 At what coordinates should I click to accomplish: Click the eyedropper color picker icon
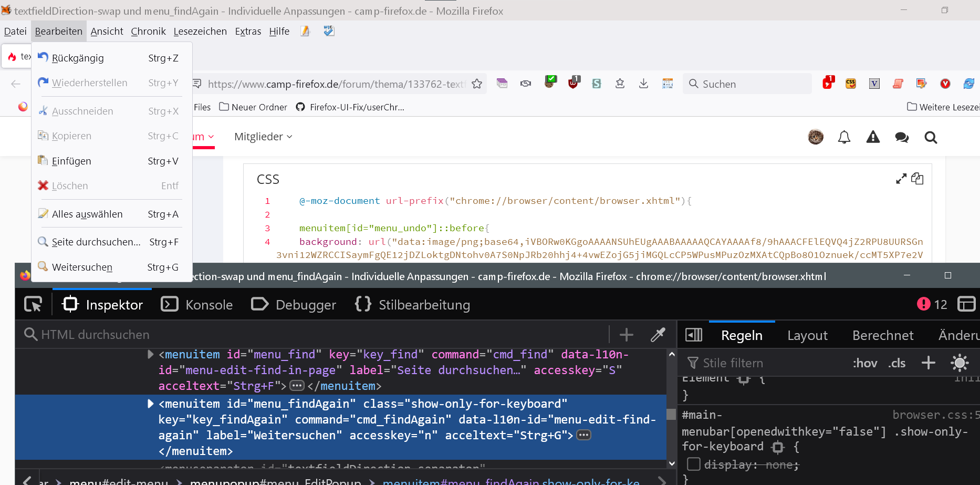(x=658, y=335)
